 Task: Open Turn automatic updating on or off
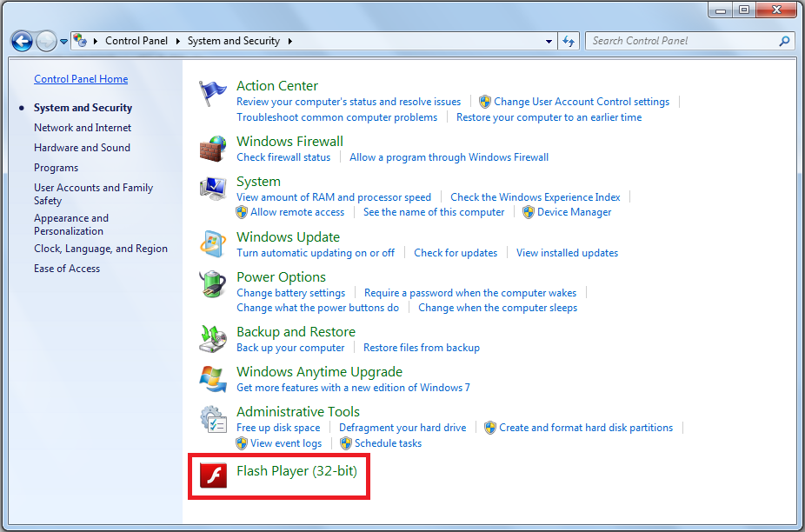tap(316, 253)
